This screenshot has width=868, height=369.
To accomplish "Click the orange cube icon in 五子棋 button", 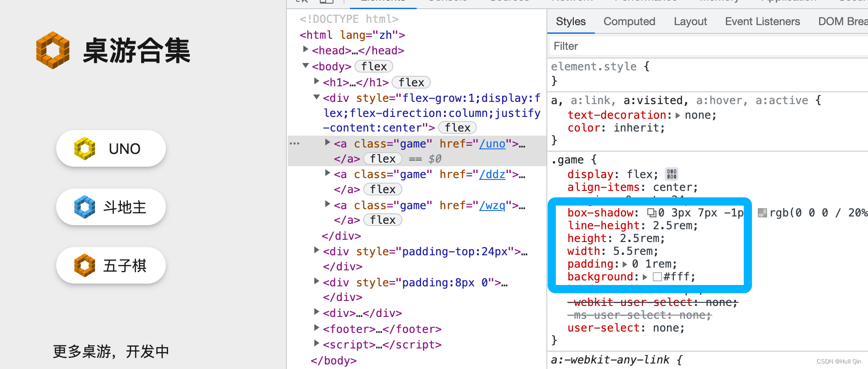I will point(85,265).
